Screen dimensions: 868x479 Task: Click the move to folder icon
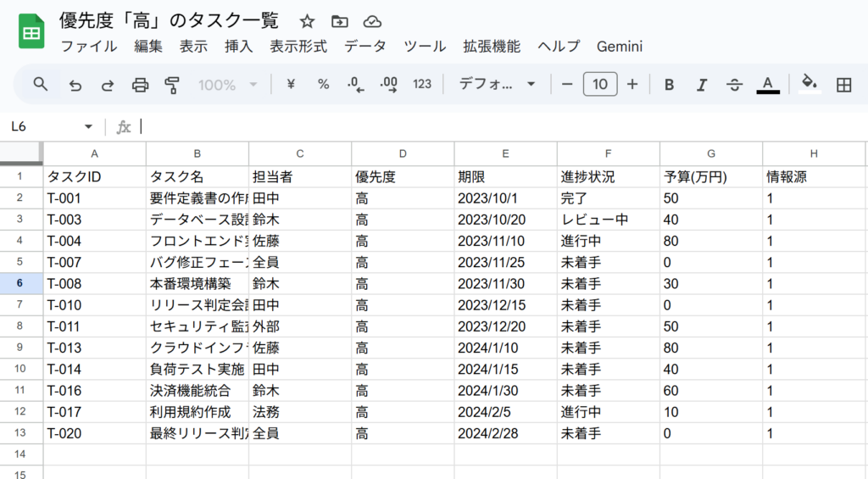click(x=339, y=21)
